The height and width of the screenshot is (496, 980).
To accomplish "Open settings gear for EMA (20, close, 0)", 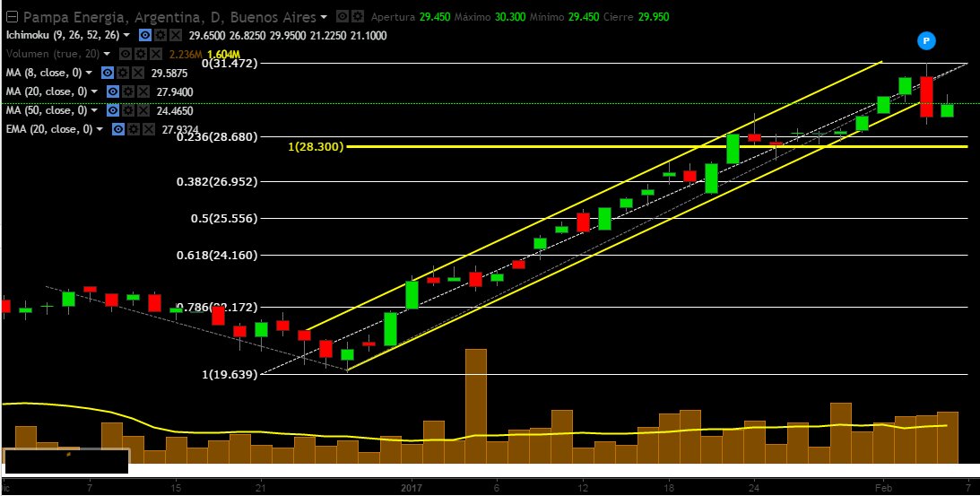I will 133,129.
